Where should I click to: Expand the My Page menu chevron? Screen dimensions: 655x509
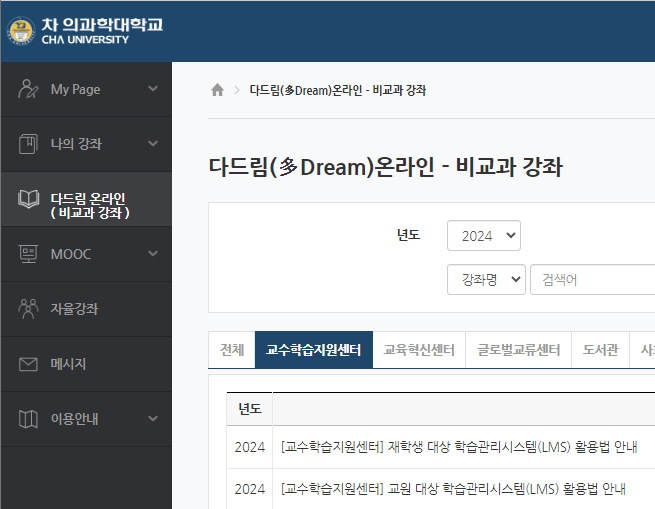tap(152, 89)
